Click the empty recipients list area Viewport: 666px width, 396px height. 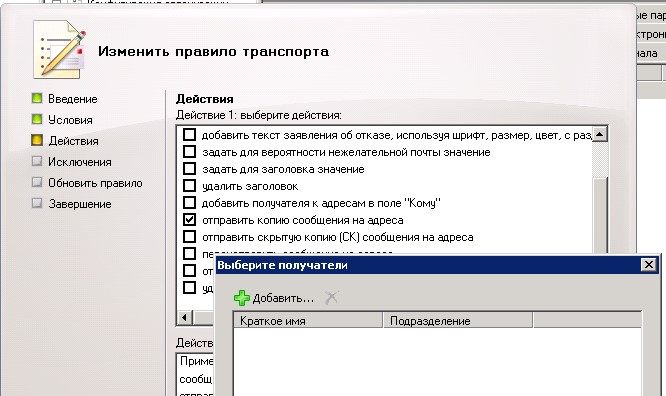[437, 362]
